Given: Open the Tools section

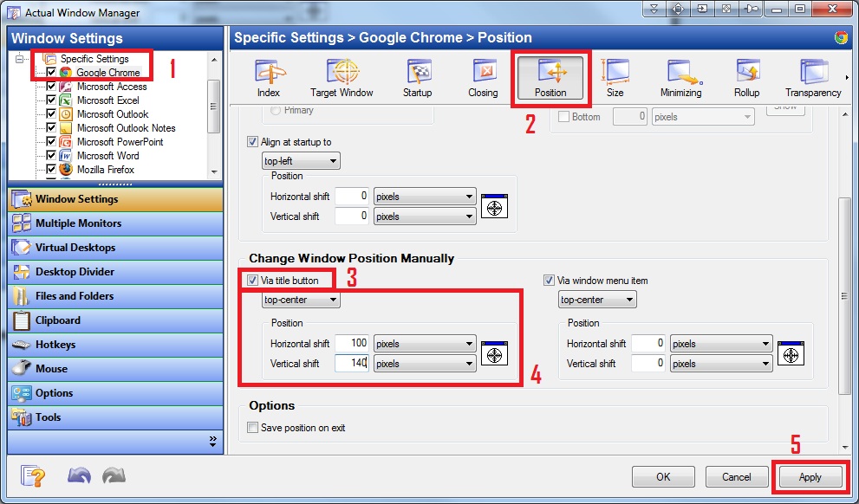Looking at the screenshot, I should pos(115,417).
